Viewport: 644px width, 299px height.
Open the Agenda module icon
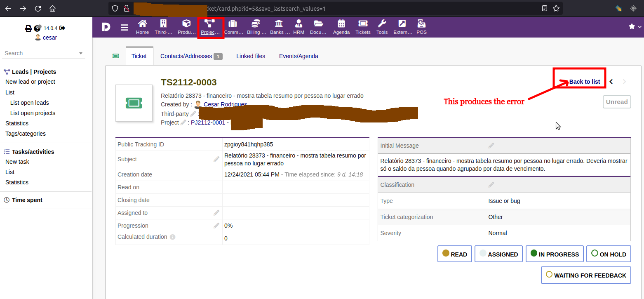click(341, 27)
